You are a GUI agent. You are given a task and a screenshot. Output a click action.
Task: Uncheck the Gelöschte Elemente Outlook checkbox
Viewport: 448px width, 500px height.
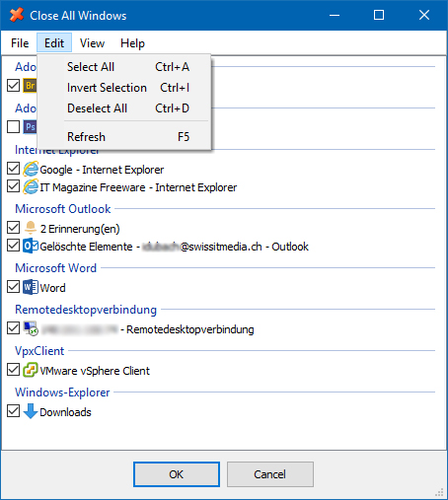click(x=13, y=246)
